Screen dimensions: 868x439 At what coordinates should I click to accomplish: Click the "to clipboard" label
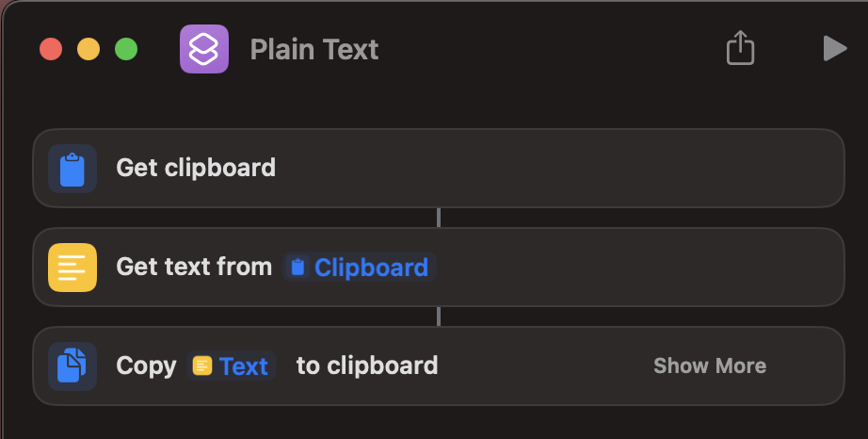pos(367,366)
